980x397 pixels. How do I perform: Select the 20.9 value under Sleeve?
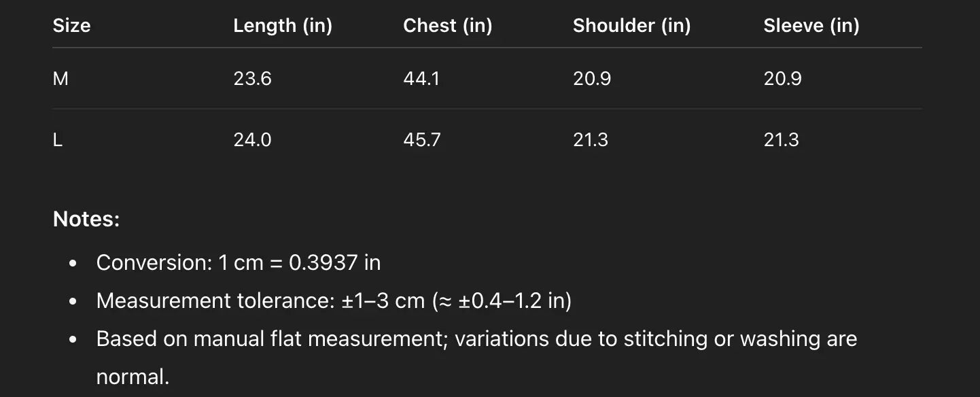coord(782,79)
